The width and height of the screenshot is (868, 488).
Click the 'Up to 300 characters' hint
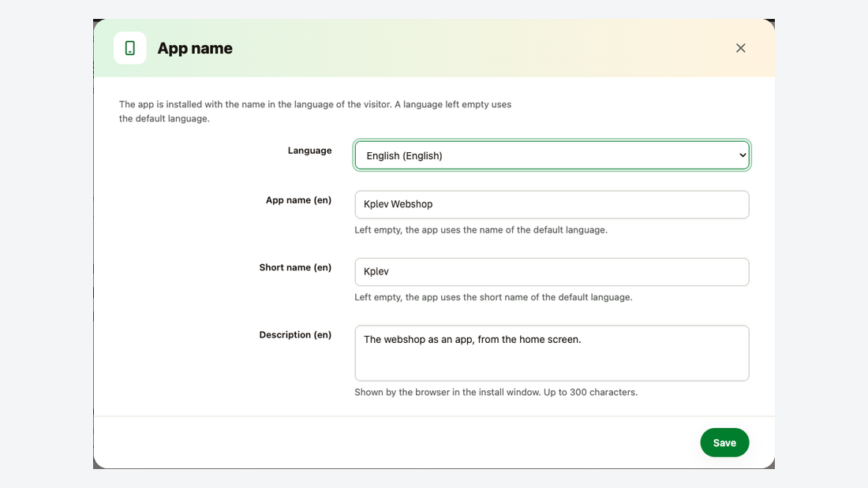[x=496, y=393]
